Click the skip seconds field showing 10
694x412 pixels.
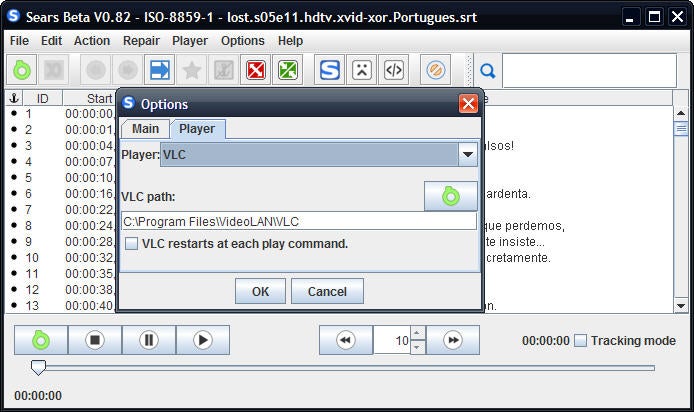(x=392, y=340)
